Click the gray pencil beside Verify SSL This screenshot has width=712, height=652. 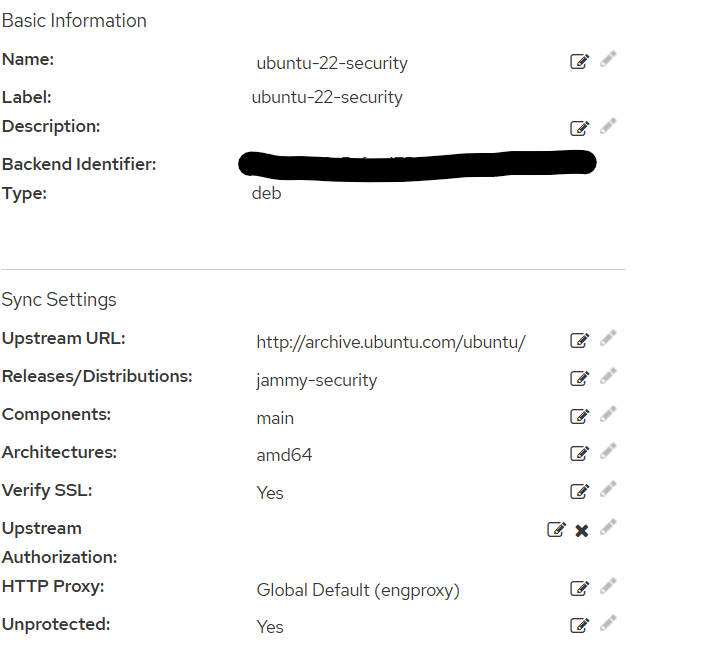click(608, 489)
